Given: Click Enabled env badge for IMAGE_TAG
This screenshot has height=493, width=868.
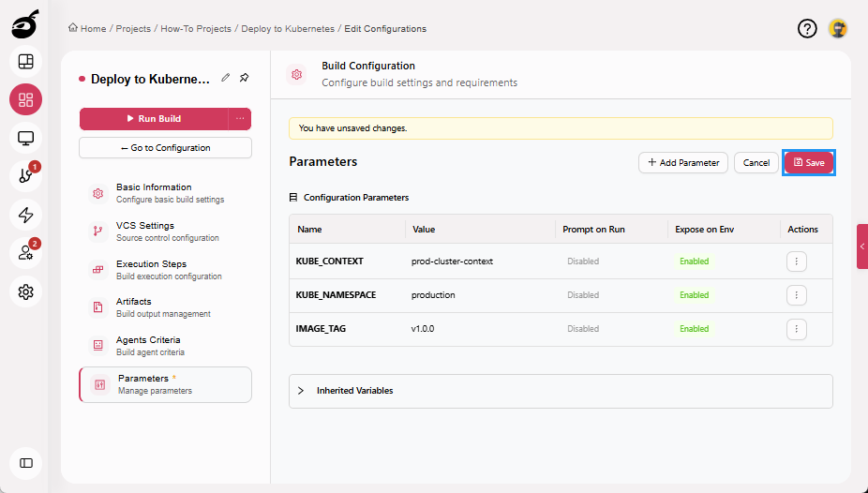Looking at the screenshot, I should pos(695,329).
